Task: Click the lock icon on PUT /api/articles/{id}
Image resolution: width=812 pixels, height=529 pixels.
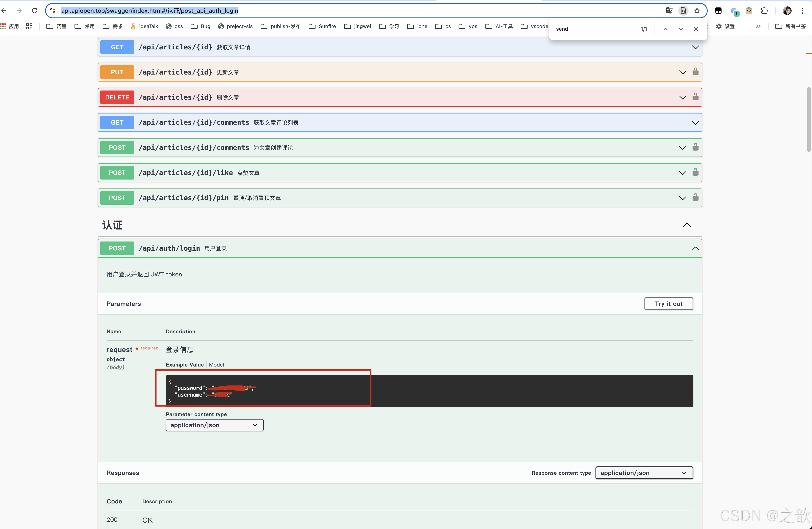Action: [695, 72]
